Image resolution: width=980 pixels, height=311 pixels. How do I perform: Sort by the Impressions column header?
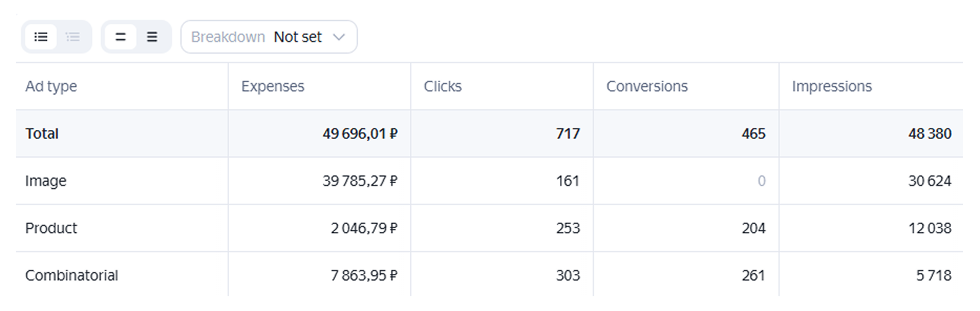point(832,86)
